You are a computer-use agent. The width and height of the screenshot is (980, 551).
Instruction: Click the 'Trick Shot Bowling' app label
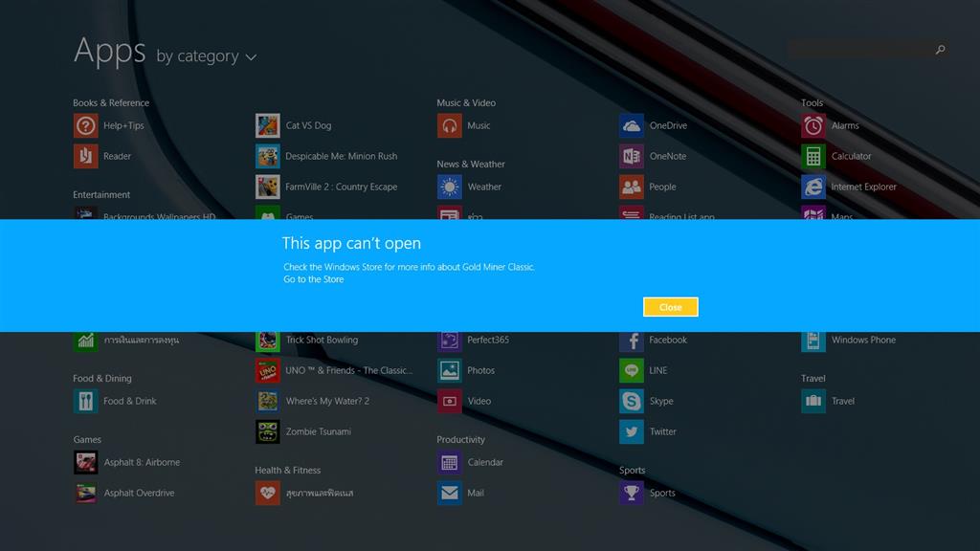click(x=322, y=340)
